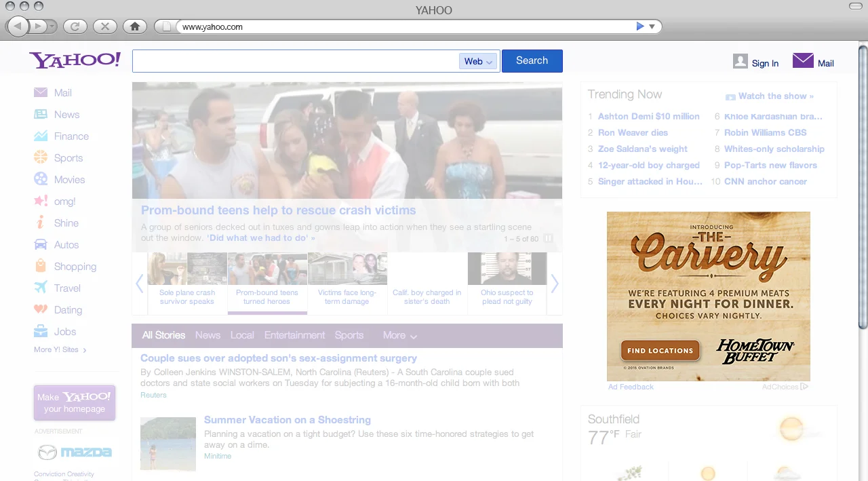Show previous story thumbnails with left chevron
Image resolution: width=868 pixels, height=481 pixels.
click(140, 284)
